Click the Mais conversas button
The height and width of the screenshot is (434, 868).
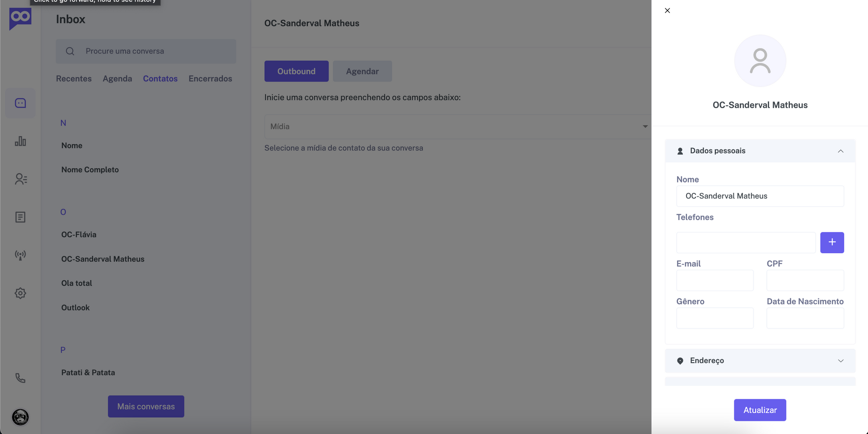[146, 407]
